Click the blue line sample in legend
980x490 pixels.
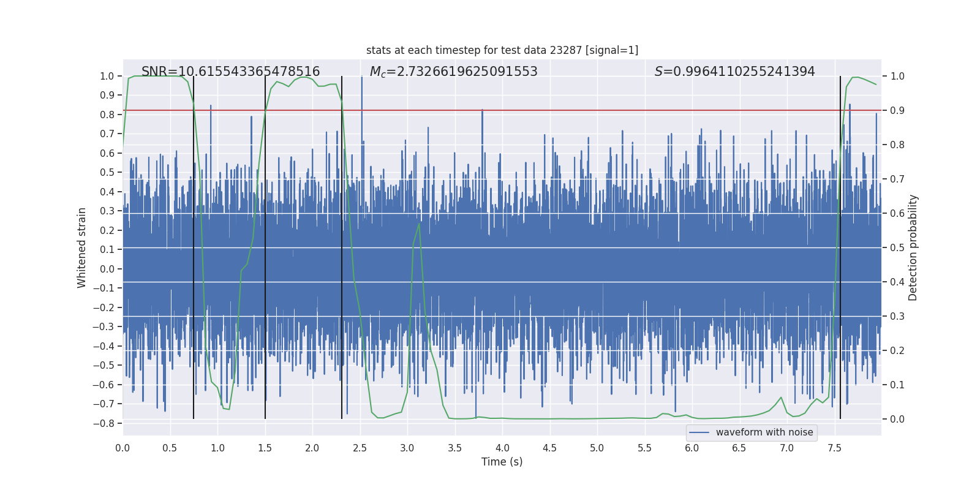pos(699,432)
